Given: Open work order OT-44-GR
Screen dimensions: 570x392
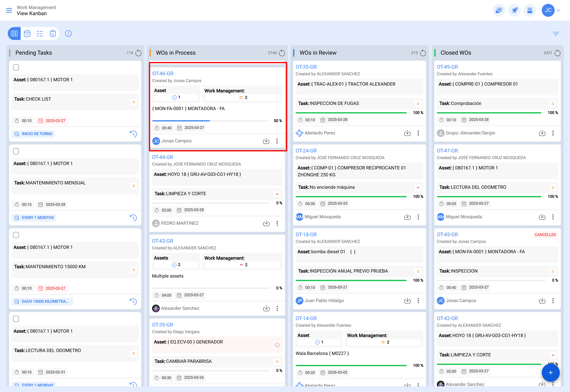Looking at the screenshot, I should click(163, 157).
